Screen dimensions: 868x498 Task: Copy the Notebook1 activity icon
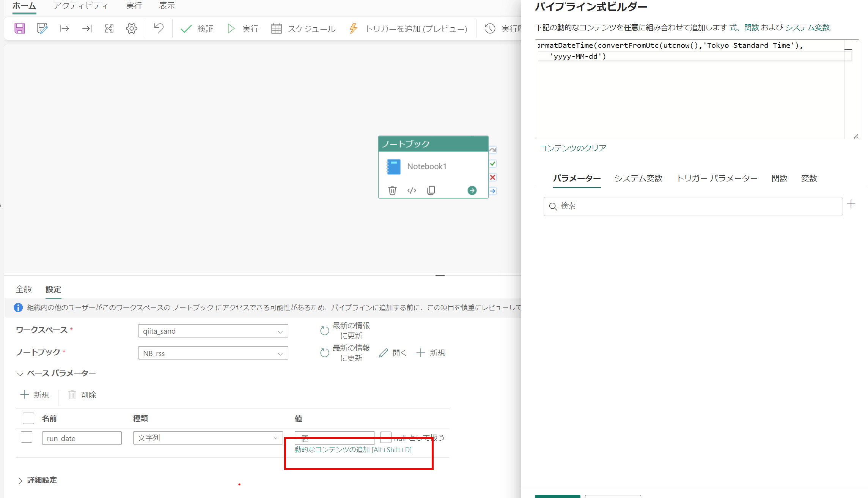point(431,191)
